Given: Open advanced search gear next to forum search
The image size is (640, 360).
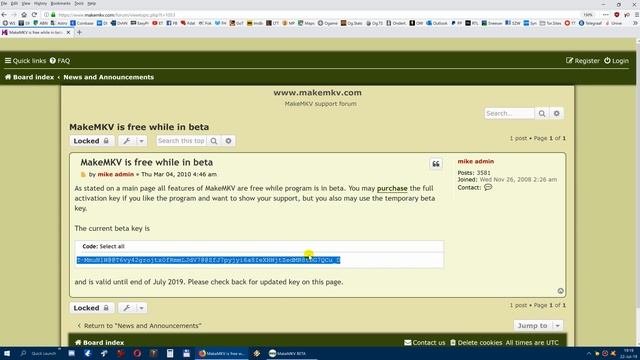Looking at the screenshot, I should click(557, 113).
